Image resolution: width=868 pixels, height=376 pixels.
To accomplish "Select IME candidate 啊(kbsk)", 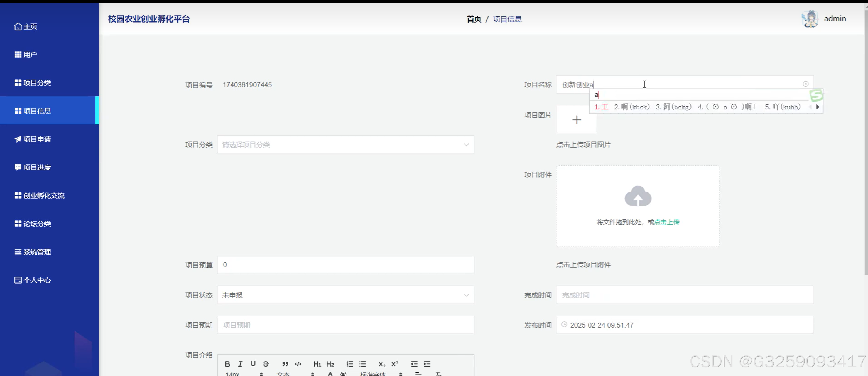I will pyautogui.click(x=632, y=107).
